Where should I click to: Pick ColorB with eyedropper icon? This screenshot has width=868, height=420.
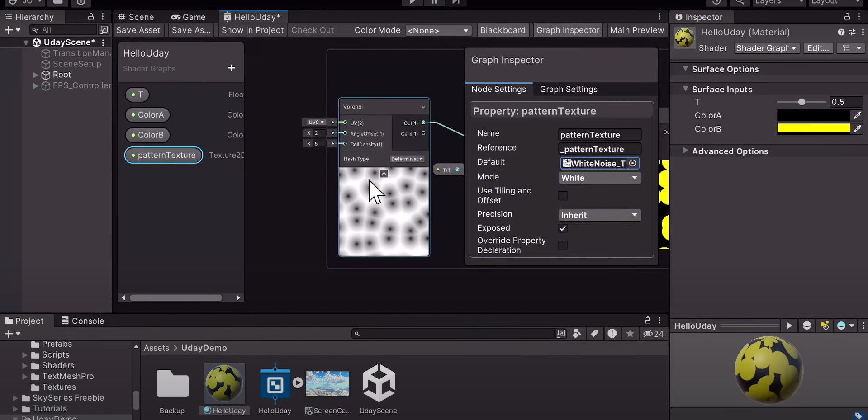[857, 129]
